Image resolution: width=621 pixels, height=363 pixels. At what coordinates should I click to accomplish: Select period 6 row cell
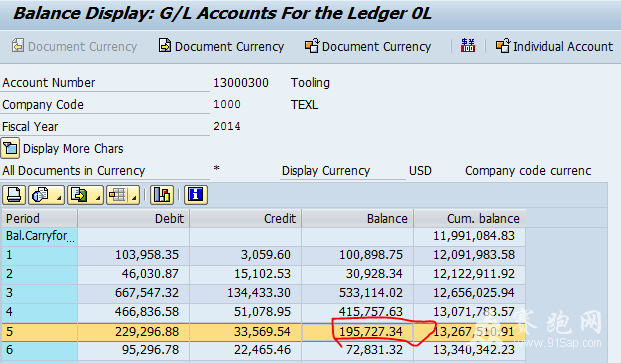coord(39,350)
